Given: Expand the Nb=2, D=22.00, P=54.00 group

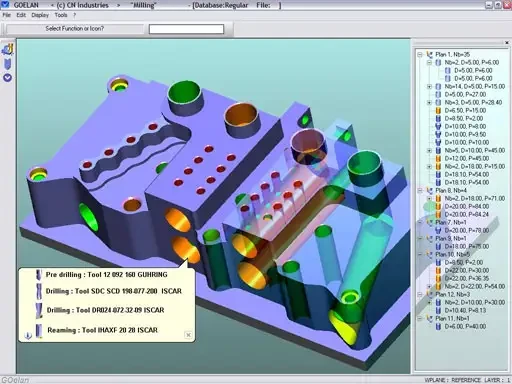Looking at the screenshot, I should (x=429, y=286).
